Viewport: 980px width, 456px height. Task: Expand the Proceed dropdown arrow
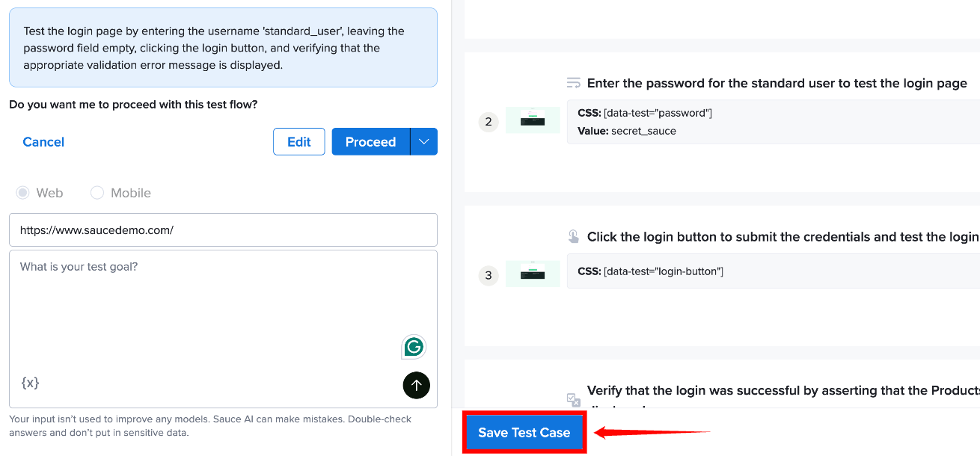[424, 141]
